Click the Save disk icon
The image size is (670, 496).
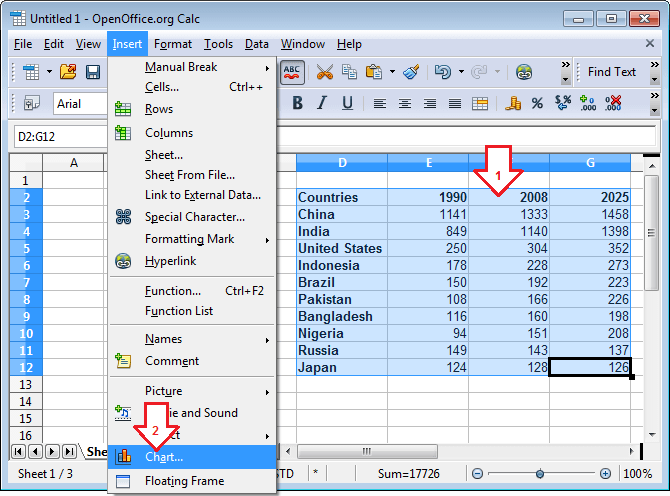[x=93, y=72]
